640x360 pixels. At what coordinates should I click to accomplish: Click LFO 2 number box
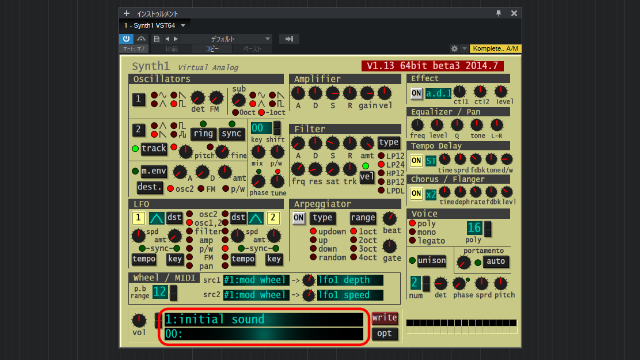coord(273,218)
